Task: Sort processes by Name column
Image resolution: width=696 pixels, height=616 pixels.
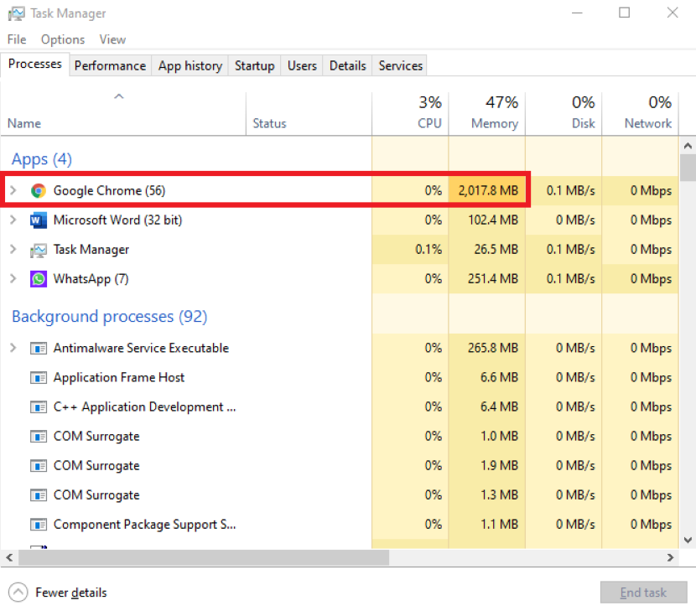Action: tap(123, 113)
